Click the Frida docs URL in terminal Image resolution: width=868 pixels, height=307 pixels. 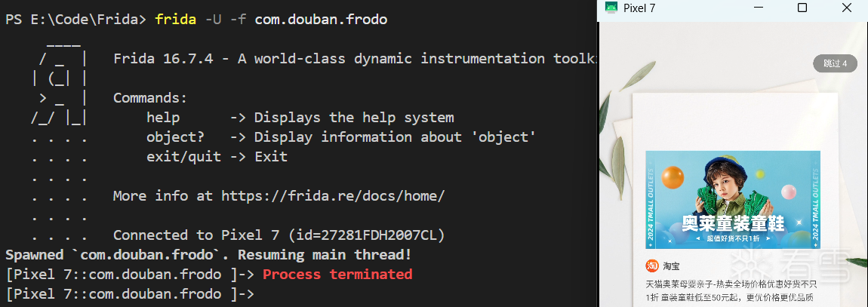click(333, 196)
